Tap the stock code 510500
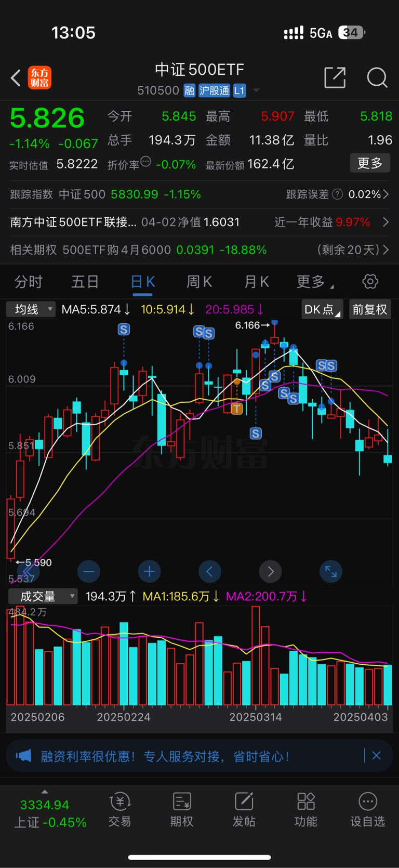 tap(158, 91)
